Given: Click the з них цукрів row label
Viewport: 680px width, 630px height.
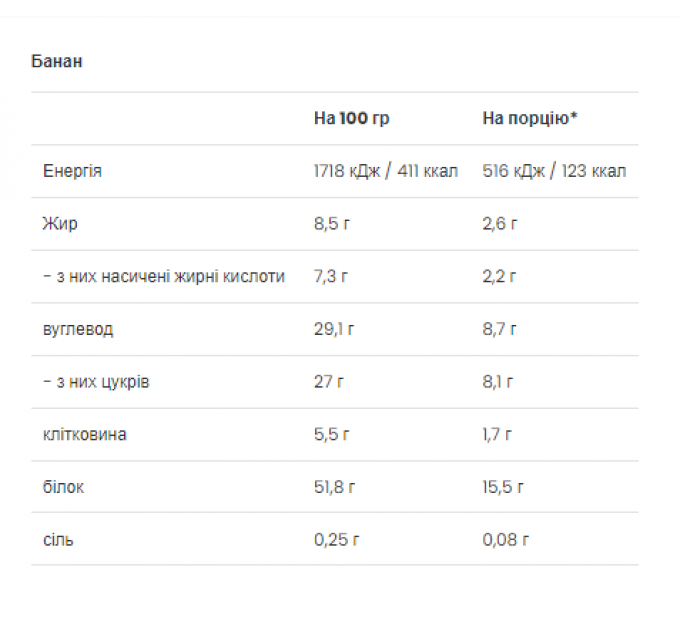Looking at the screenshot, I should [96, 382].
